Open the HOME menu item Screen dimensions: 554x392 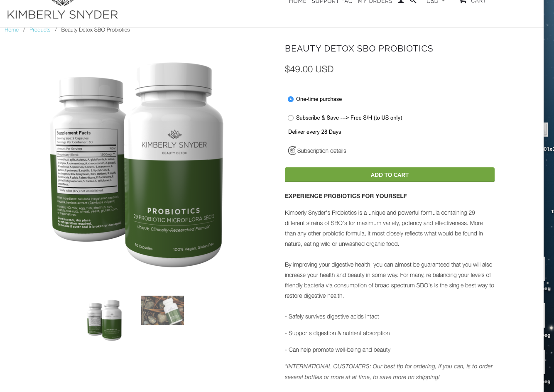(x=298, y=2)
